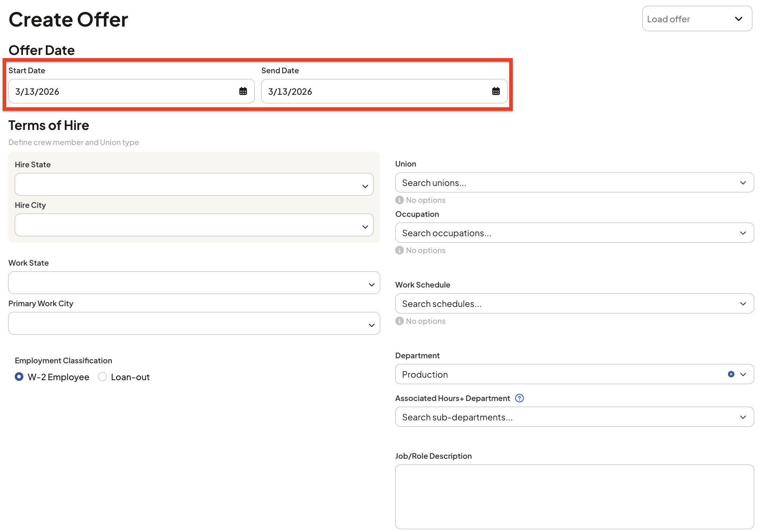The width and height of the screenshot is (761, 532).
Task: Click the No options text under Union
Action: click(426, 200)
